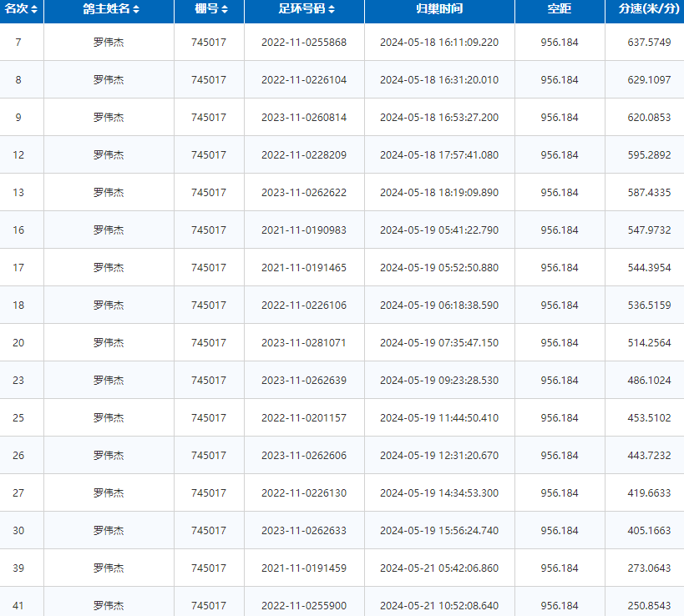Click the speed value 587.4335

point(648,193)
